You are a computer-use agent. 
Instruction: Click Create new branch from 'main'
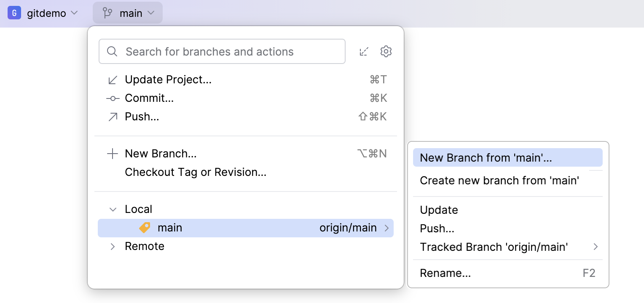click(x=499, y=180)
